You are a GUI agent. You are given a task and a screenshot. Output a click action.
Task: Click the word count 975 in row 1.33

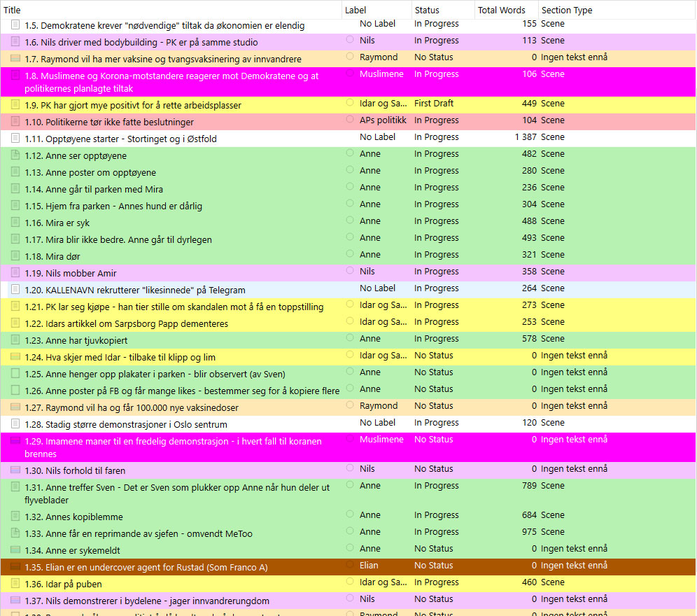pyautogui.click(x=529, y=531)
